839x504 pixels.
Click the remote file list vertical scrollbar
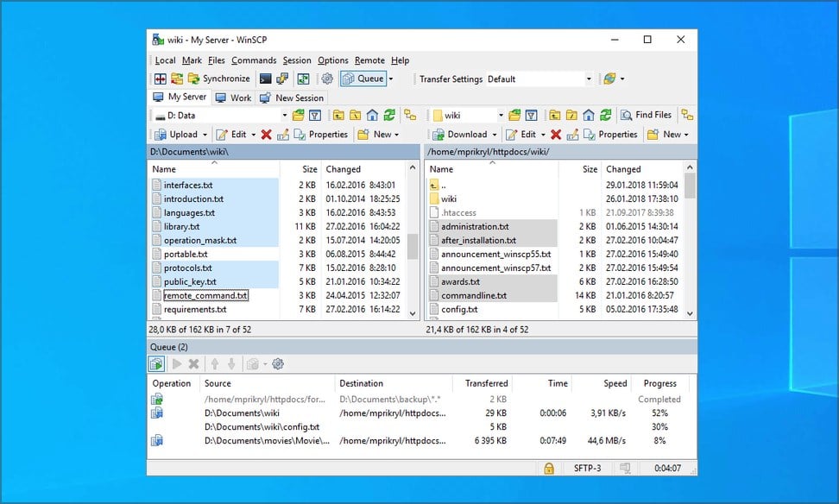(690, 186)
